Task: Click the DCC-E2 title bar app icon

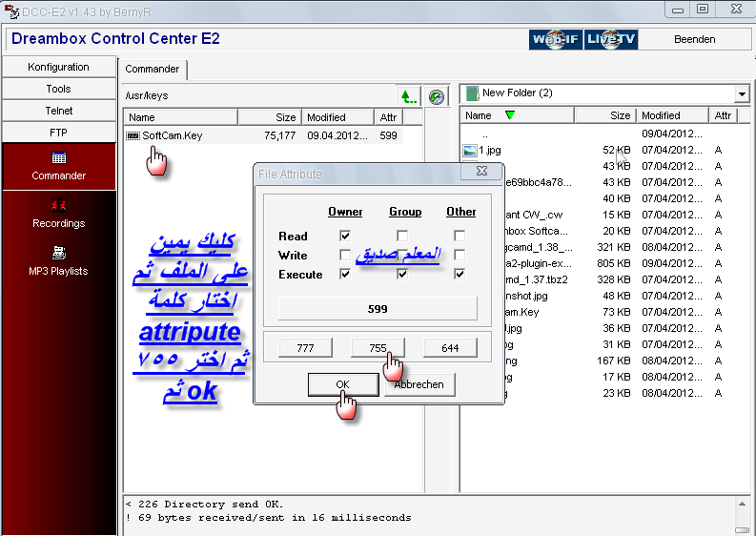Action: (11, 11)
